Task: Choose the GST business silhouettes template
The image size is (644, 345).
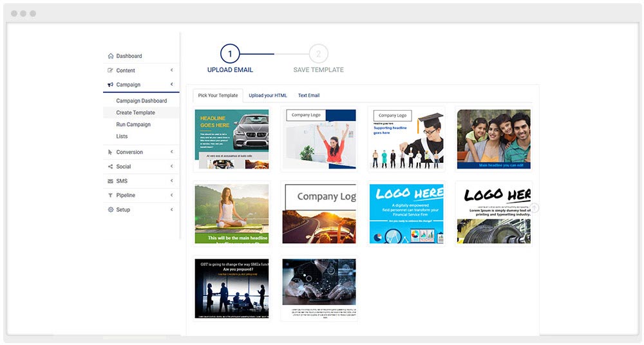Action: click(232, 288)
